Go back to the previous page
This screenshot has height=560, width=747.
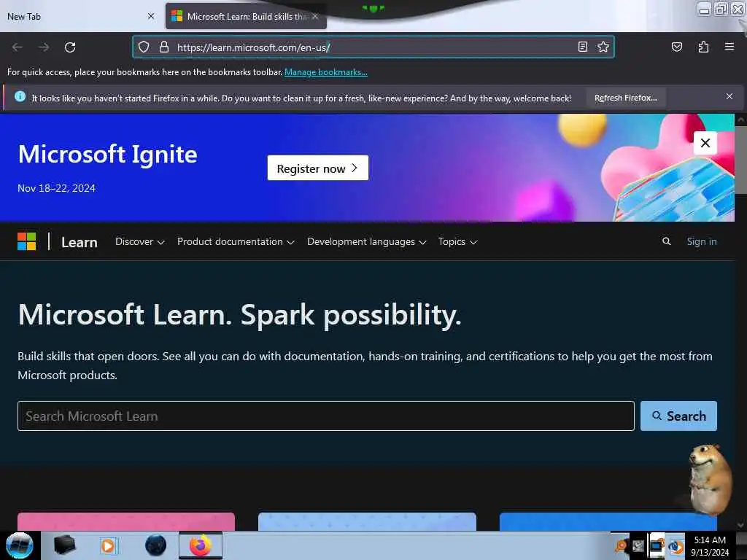[x=18, y=47]
